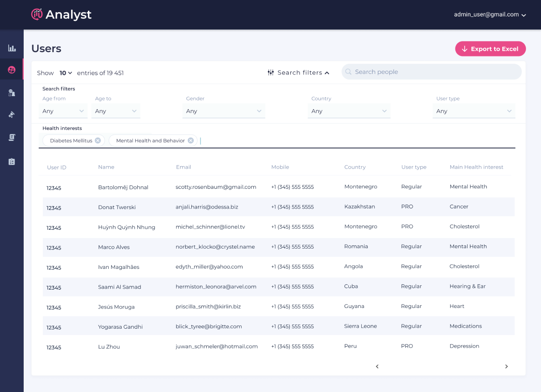The width and height of the screenshot is (541, 392).
Task: Go to the next table page
Action: pyautogui.click(x=506, y=366)
